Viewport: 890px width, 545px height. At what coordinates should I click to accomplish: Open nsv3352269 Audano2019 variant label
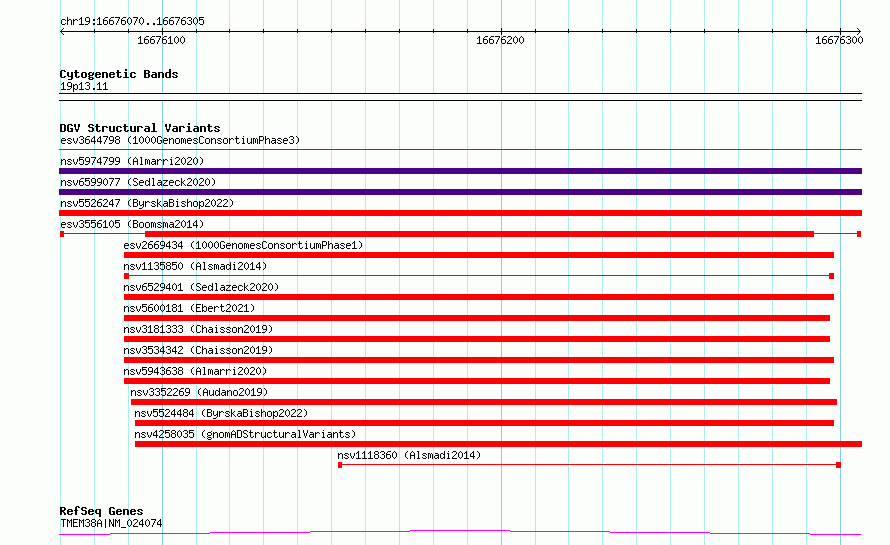199,392
